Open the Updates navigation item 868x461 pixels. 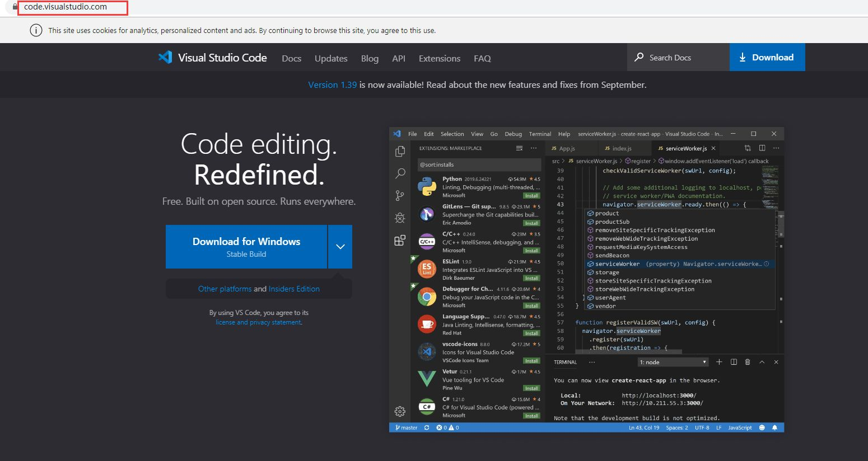[x=331, y=58]
